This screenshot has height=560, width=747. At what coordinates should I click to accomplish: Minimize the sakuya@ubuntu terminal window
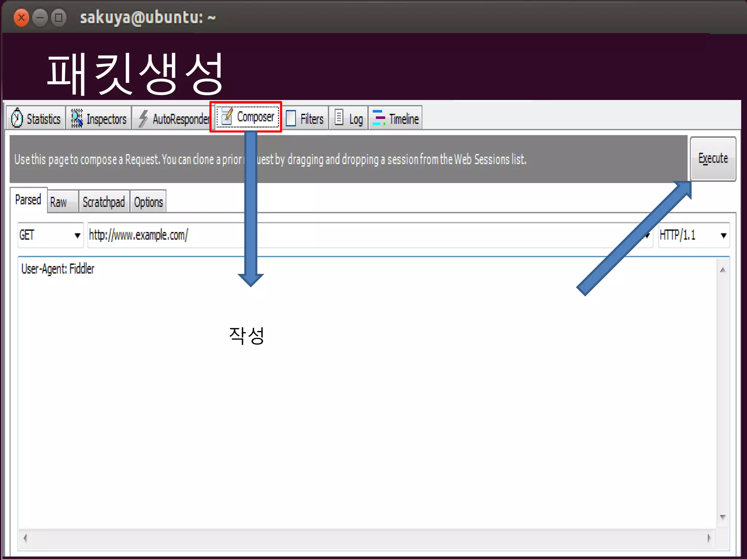(x=40, y=17)
